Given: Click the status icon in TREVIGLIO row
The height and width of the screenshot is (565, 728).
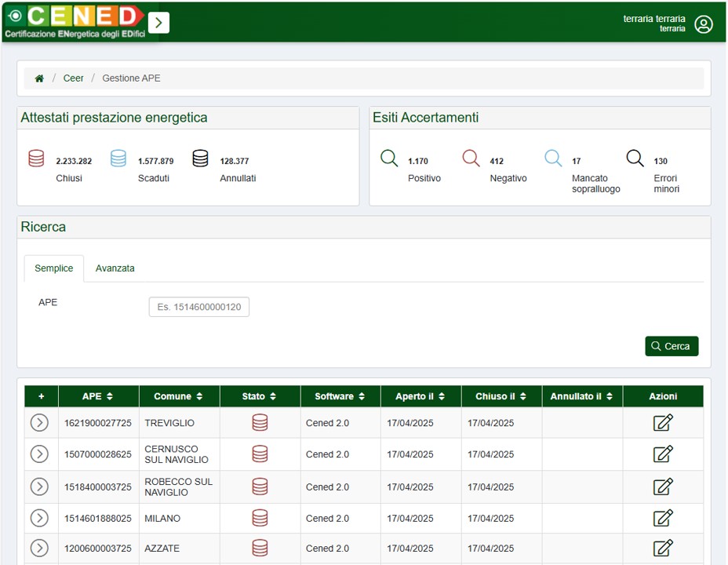Looking at the screenshot, I should point(260,423).
